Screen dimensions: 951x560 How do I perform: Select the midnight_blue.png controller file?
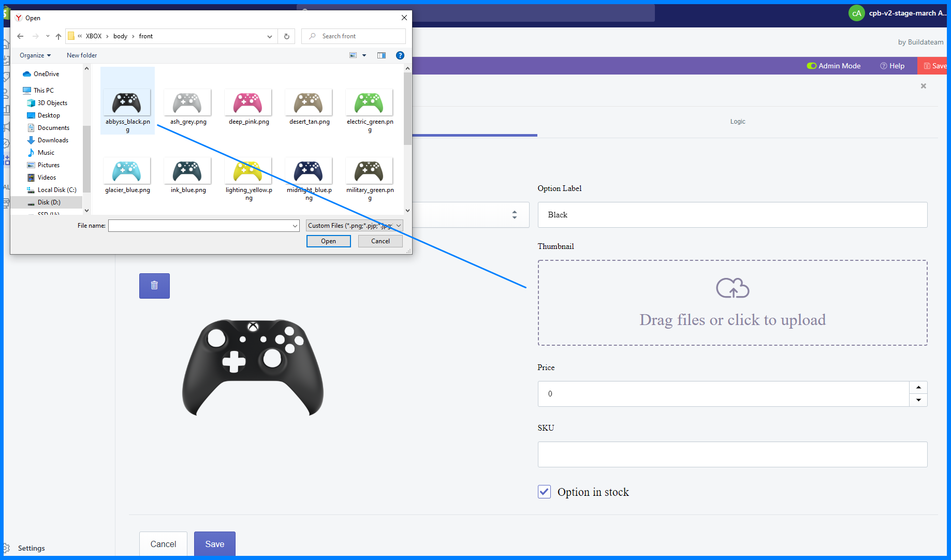tap(309, 179)
